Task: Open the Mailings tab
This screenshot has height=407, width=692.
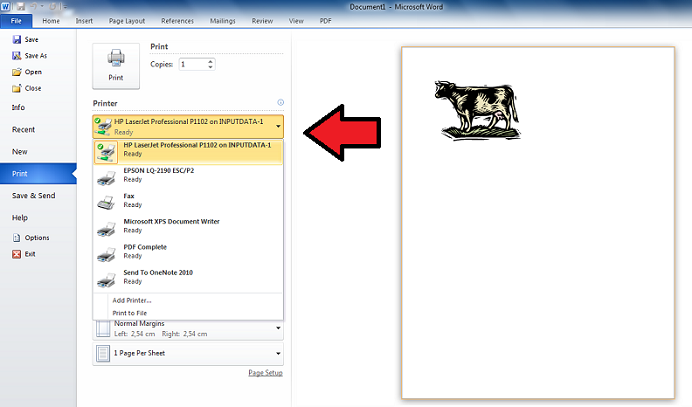Action: (222, 21)
